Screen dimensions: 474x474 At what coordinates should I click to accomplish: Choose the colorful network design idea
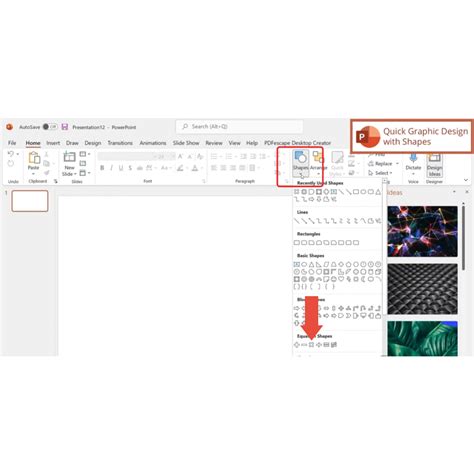422,231
